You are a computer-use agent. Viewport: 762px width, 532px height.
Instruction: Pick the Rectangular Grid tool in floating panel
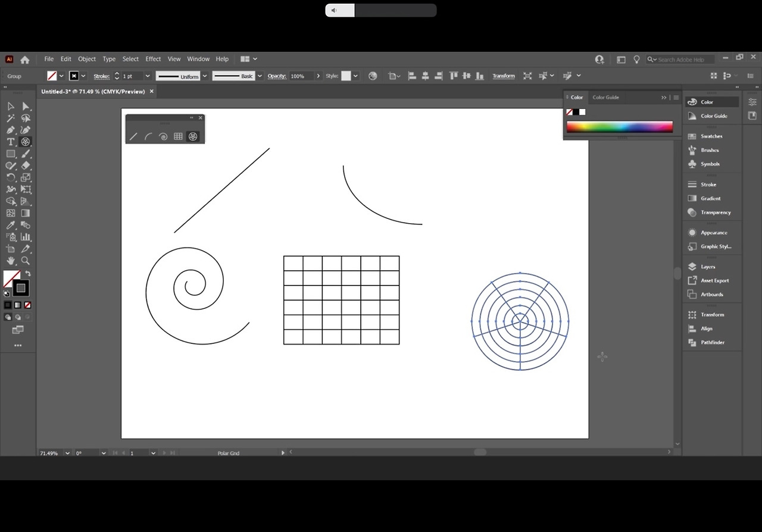click(x=178, y=136)
